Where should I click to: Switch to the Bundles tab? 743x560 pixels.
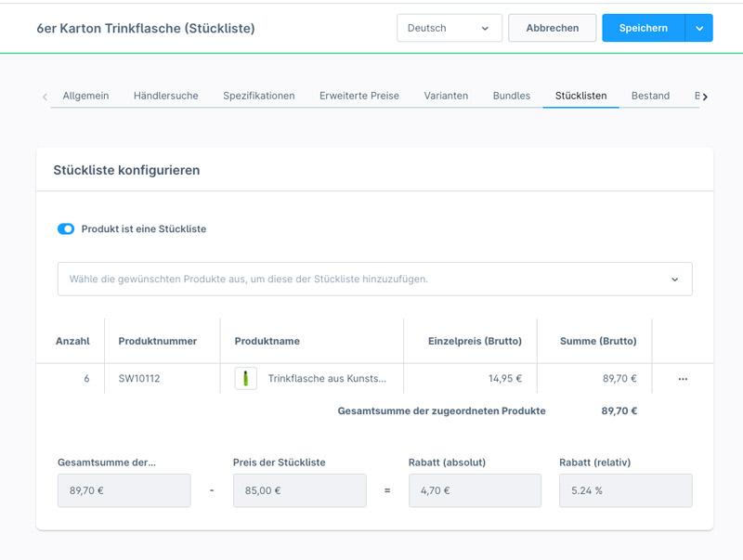point(512,96)
